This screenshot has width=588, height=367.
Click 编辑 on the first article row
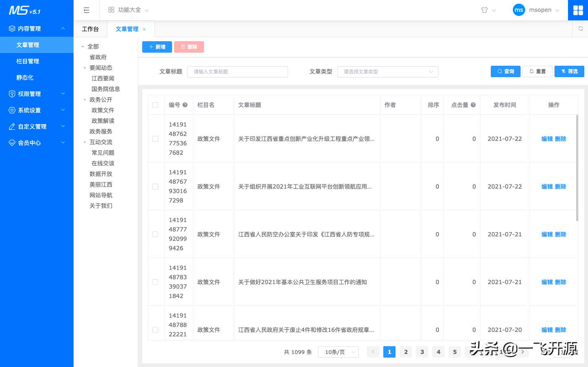click(x=547, y=138)
